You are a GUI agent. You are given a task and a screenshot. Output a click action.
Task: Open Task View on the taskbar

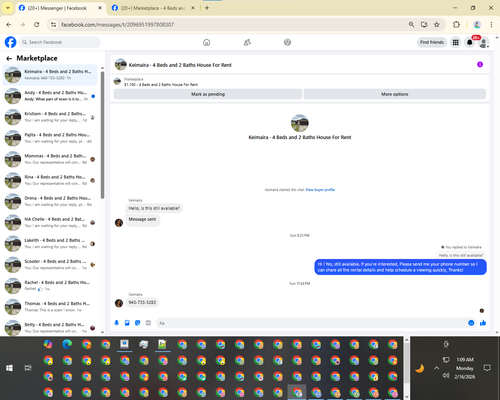[x=28, y=368]
